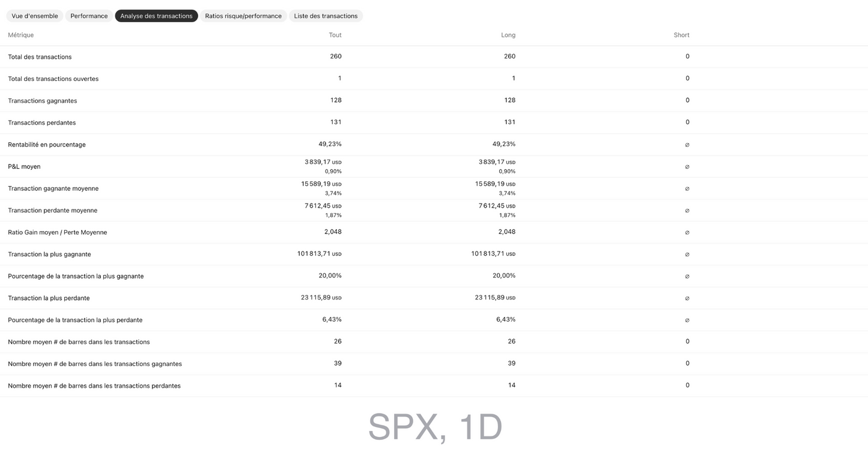
Task: Click the Short column header
Action: coord(681,35)
